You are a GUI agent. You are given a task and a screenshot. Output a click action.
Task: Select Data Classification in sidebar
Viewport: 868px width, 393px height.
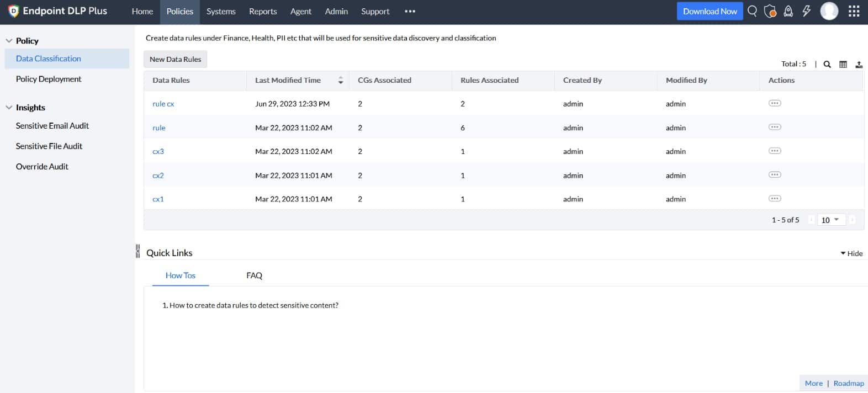point(67,59)
